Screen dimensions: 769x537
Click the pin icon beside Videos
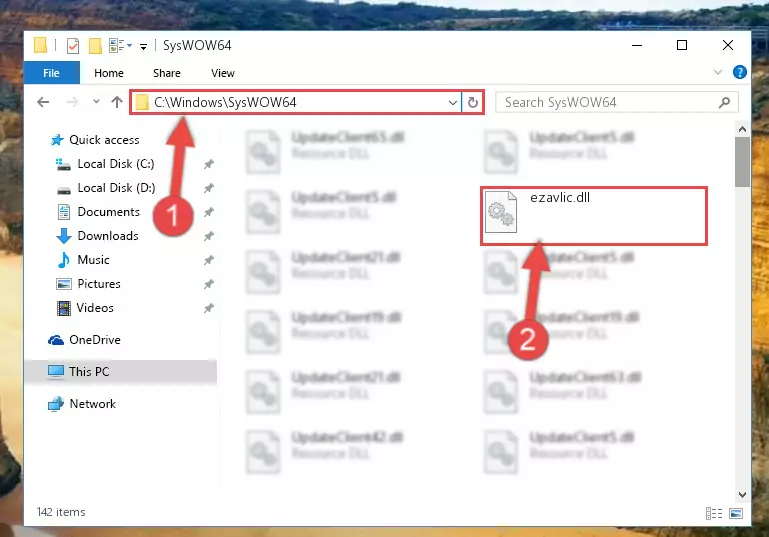tap(209, 308)
